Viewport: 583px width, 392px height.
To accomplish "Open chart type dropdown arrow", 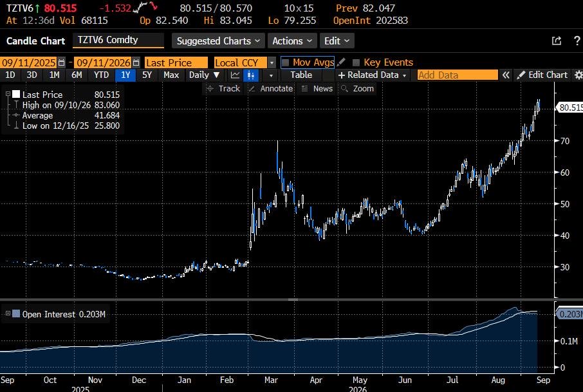I will (x=271, y=75).
